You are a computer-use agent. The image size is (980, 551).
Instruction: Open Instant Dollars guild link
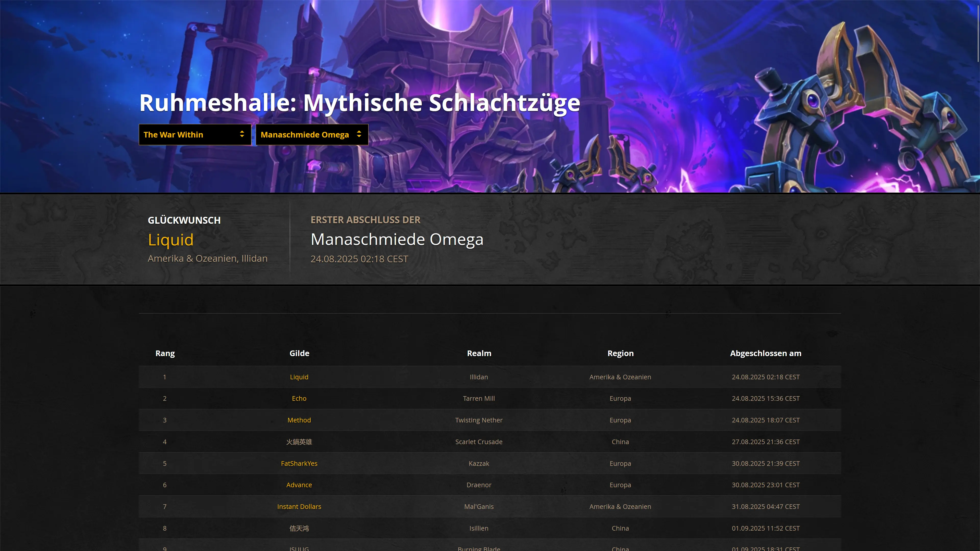click(x=299, y=507)
